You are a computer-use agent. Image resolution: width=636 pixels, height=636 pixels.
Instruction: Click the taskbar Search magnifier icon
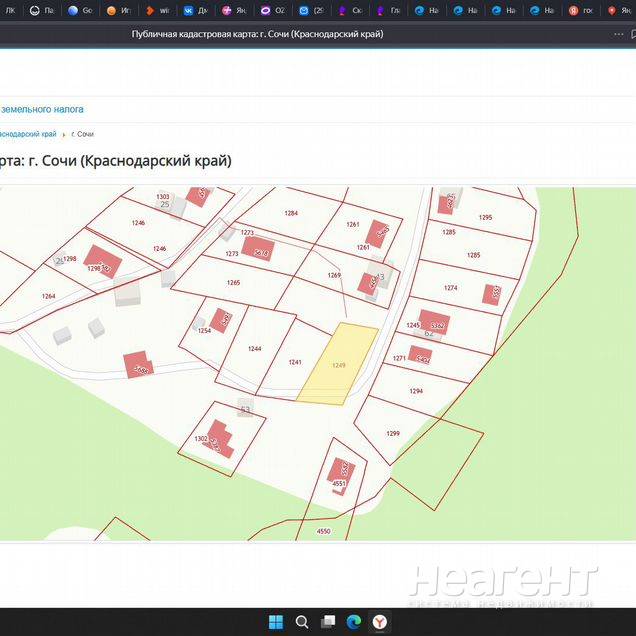click(x=301, y=622)
